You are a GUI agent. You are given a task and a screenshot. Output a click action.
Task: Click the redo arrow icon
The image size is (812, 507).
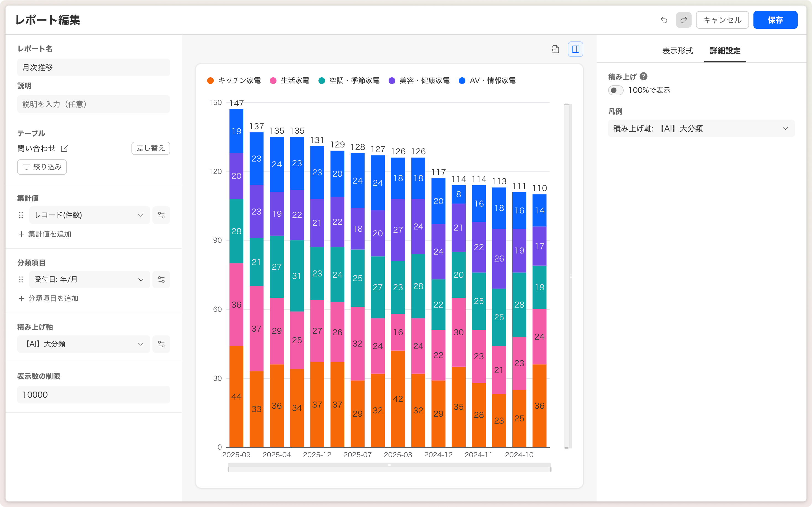point(684,20)
